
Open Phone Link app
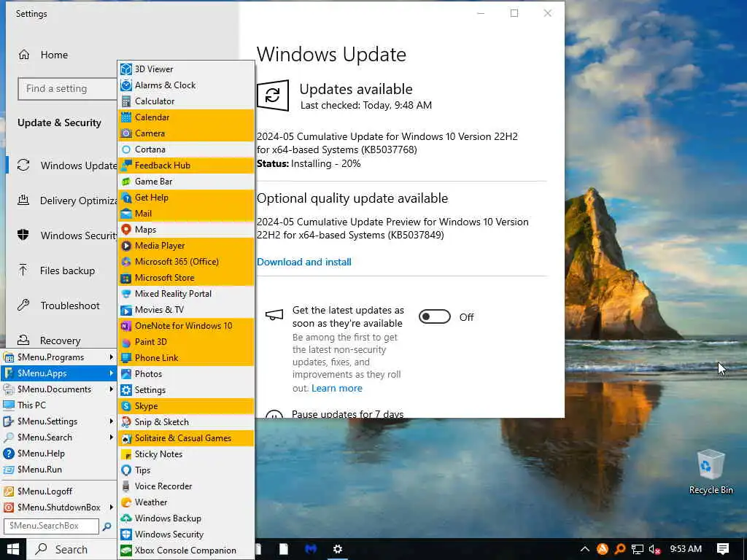coord(186,357)
